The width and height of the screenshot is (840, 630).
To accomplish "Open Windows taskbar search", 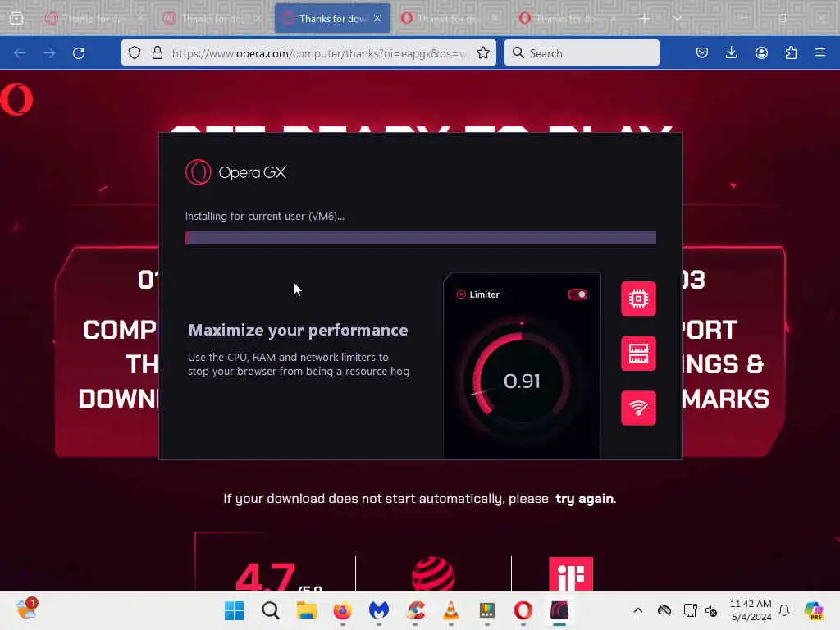I will (271, 610).
